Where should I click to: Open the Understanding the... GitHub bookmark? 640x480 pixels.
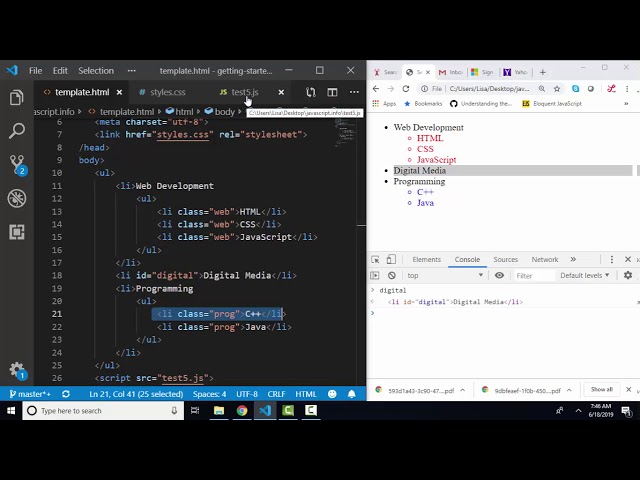click(481, 104)
